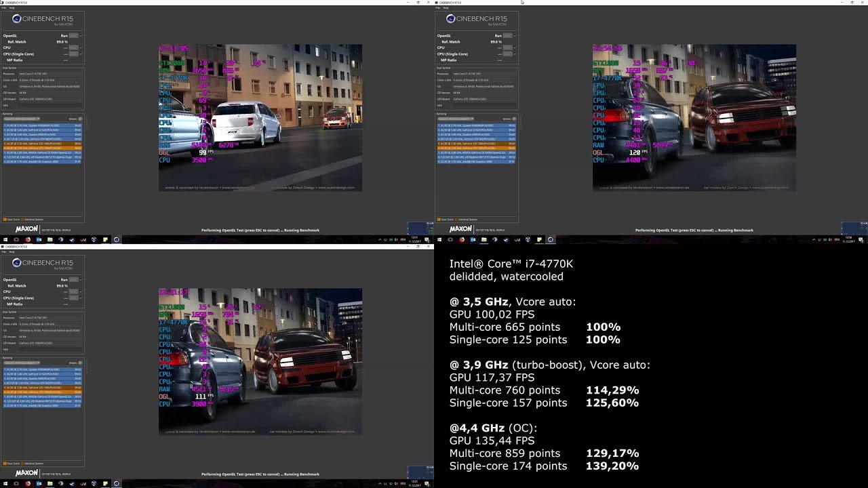This screenshot has height=488, width=868.
Task: Open Windows Start menu on top-right taskbar
Action: tap(439, 239)
